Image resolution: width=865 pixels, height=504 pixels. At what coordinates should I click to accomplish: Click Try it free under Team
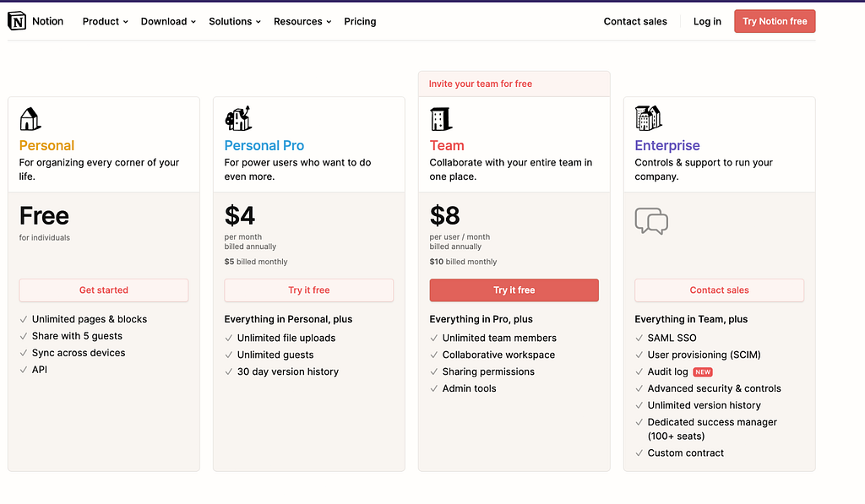pyautogui.click(x=514, y=290)
